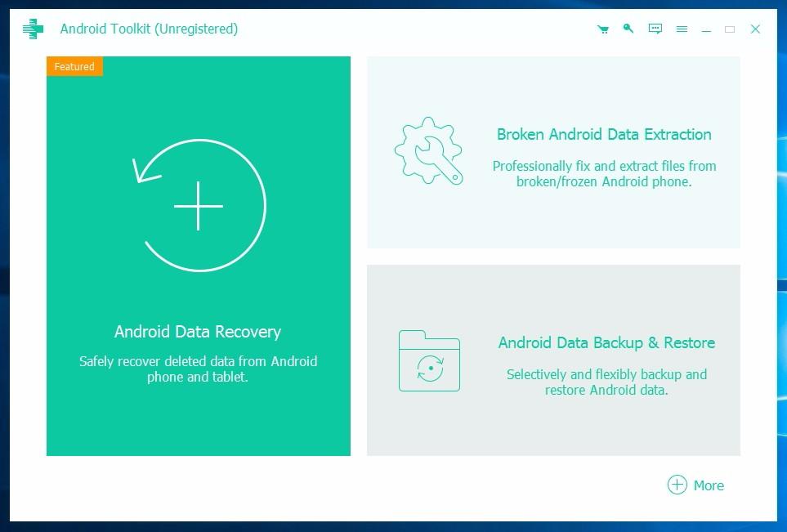Viewport: 787px width, 532px height.
Task: Open the hamburger menu icon
Action: [x=682, y=29]
